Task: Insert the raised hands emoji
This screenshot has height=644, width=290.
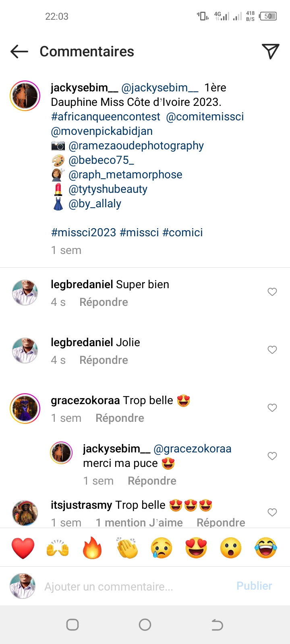Action: tap(58, 548)
